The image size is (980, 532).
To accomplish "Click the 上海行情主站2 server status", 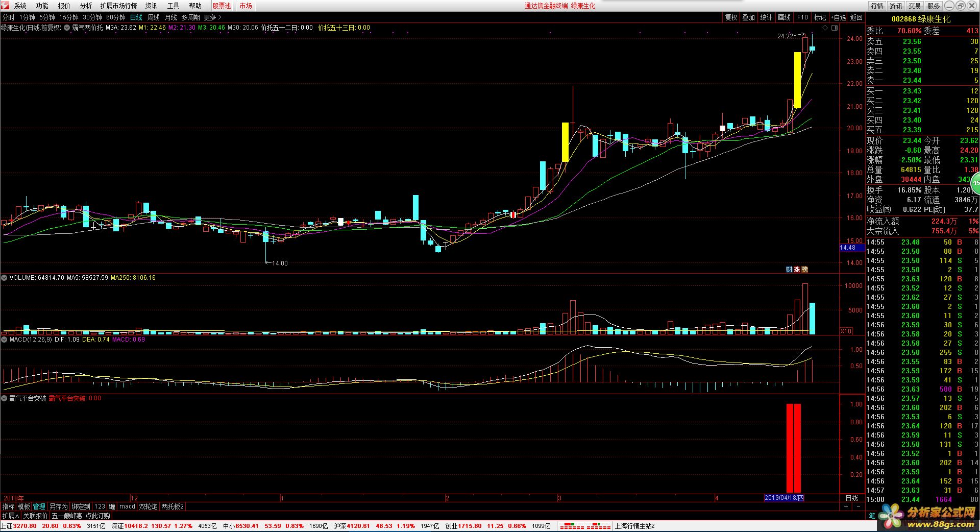I will click(x=635, y=526).
